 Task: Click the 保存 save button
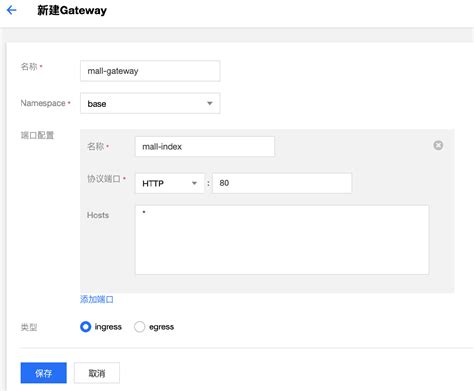[44, 373]
